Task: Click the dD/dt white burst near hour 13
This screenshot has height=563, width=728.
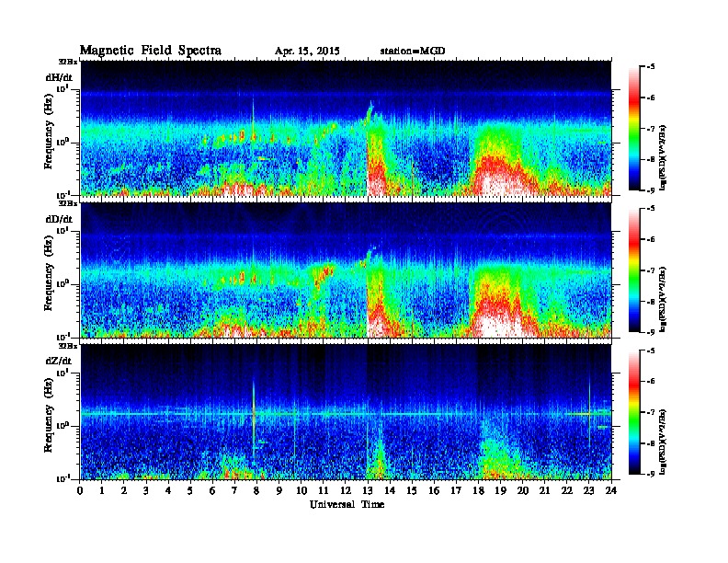Action: coord(375,327)
